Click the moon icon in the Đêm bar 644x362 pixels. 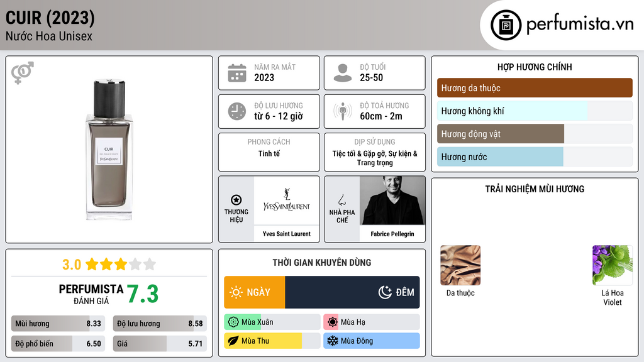pyautogui.click(x=385, y=292)
